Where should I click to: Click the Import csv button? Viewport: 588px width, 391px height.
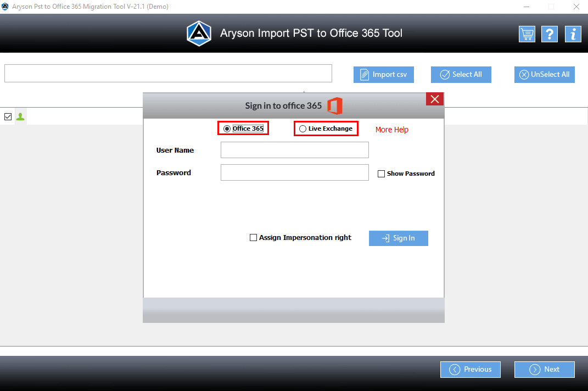(x=384, y=75)
